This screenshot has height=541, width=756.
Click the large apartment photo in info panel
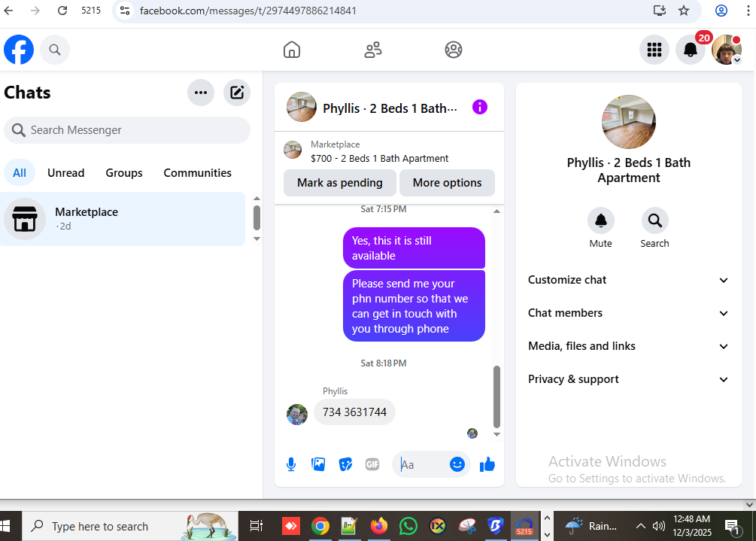629,122
